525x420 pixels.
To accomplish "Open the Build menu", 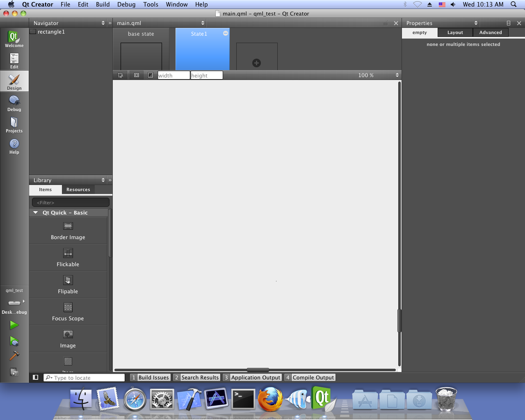I will [103, 4].
